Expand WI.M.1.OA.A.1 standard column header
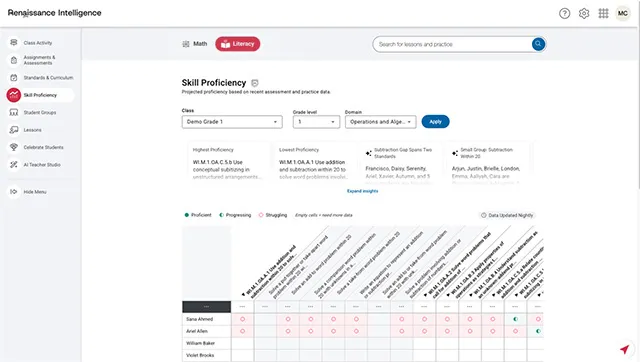 tap(244, 294)
